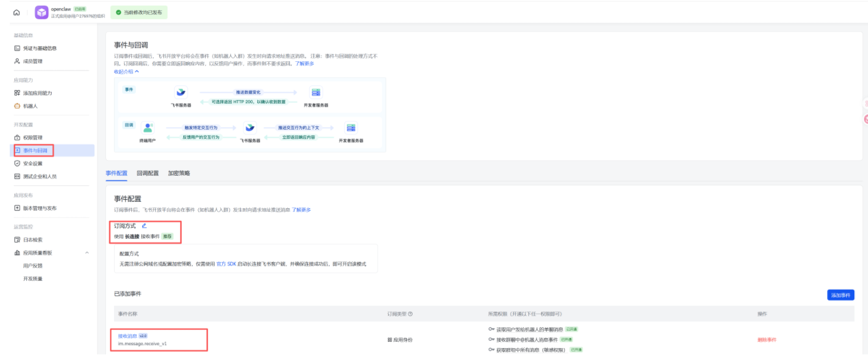Click the 应用质量看板 chart icon

click(17, 253)
